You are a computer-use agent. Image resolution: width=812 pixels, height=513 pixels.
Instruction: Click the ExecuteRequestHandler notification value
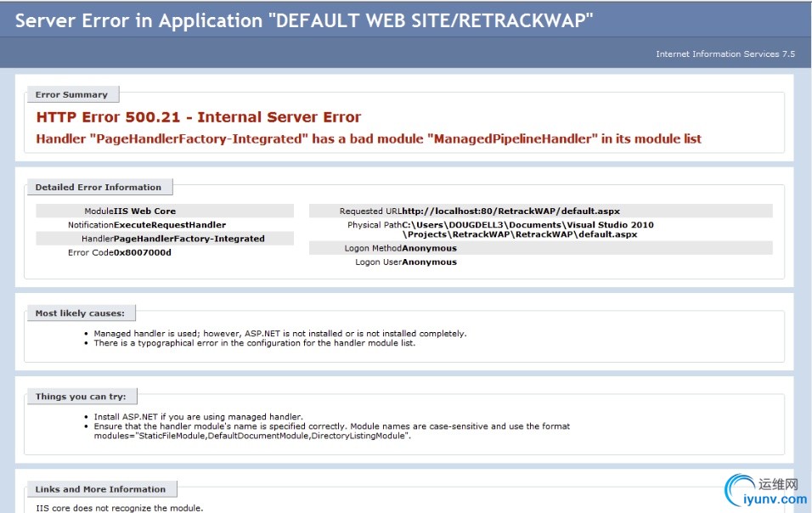point(169,225)
